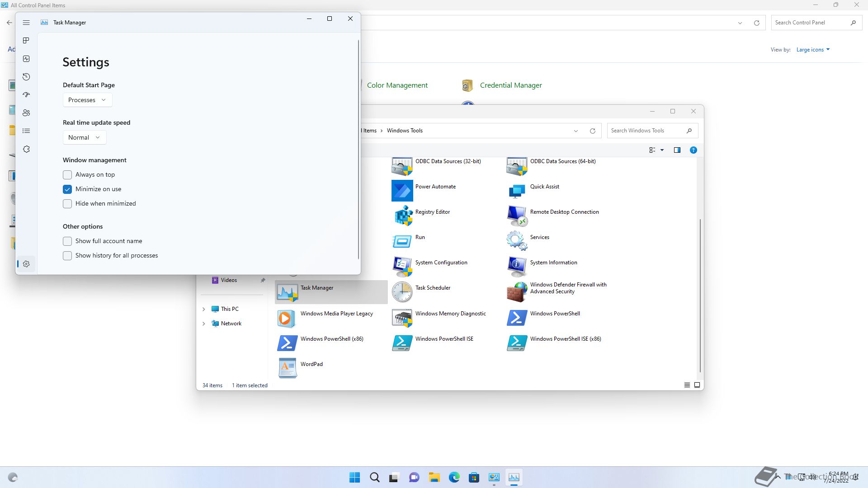Viewport: 868px width, 488px height.
Task: Select System Information icon
Action: click(517, 266)
